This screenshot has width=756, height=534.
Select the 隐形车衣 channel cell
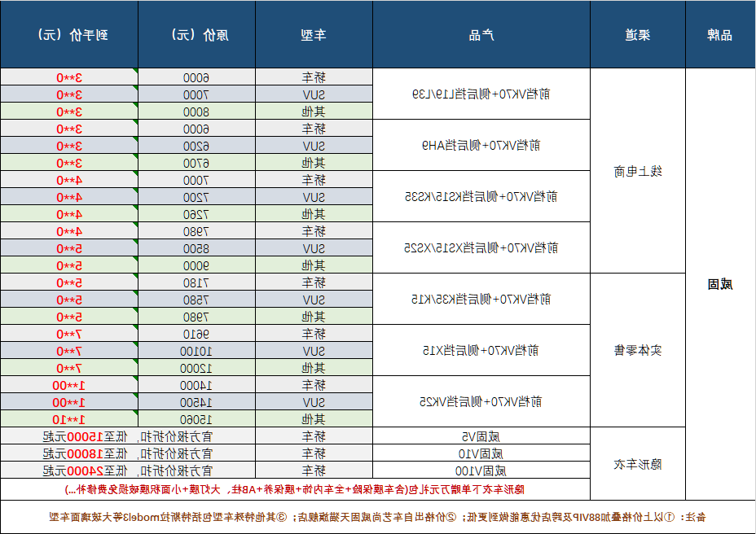638,464
